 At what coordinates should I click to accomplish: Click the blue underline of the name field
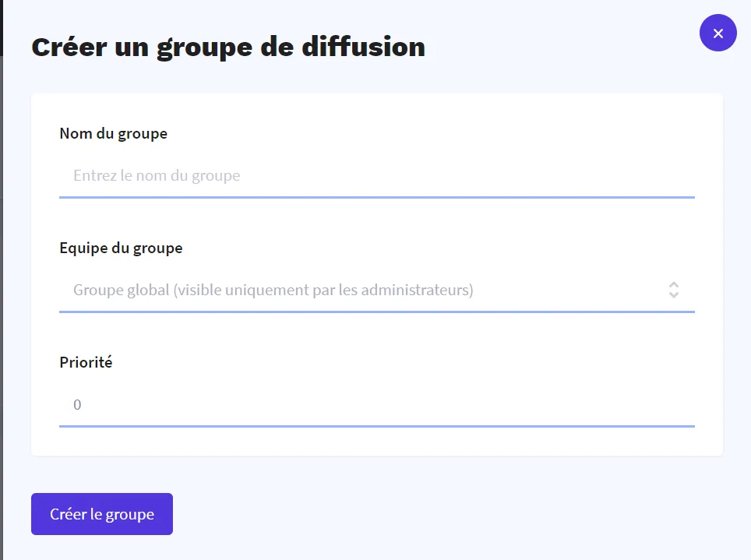click(376, 197)
